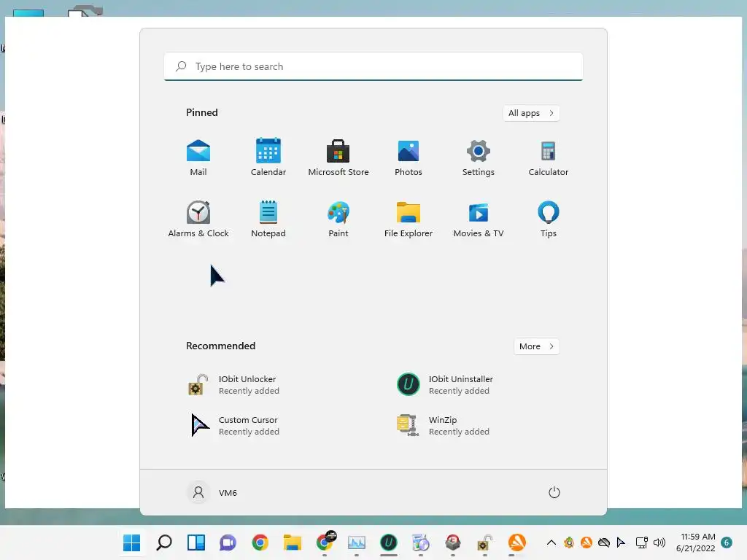Open IObit Unlocker padlock on taskbar

484,542
